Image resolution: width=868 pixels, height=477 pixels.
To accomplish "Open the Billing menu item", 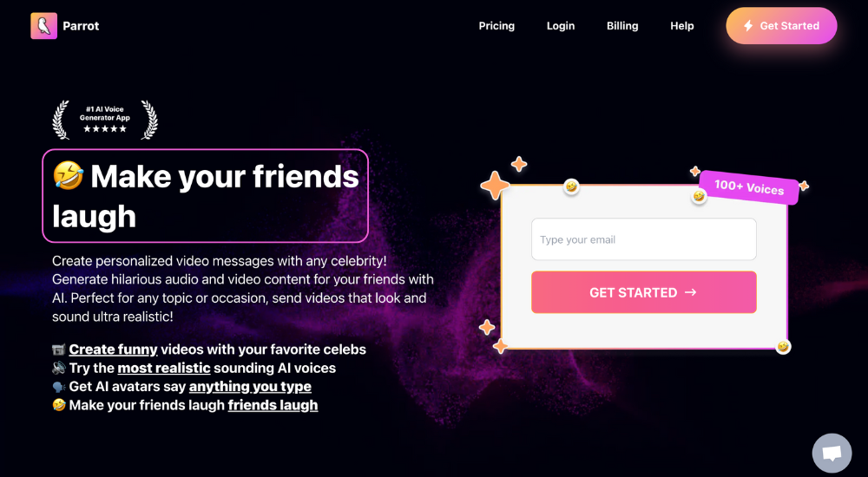I will (x=622, y=26).
